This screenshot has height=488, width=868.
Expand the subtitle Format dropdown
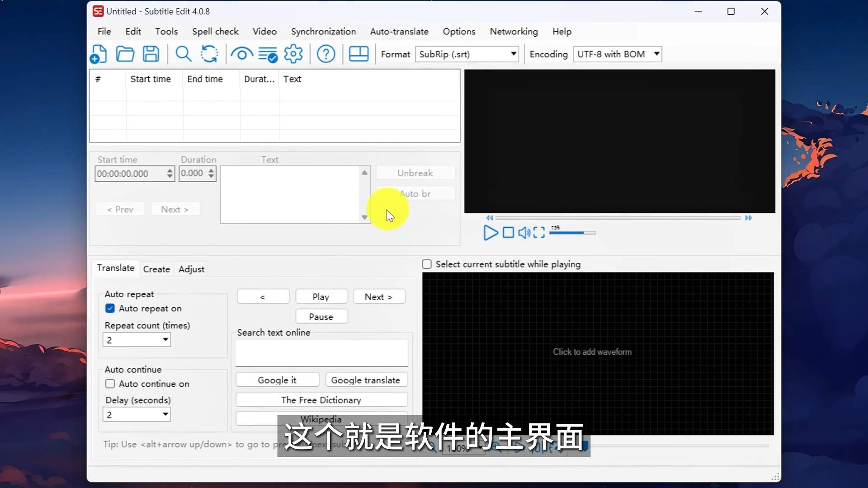(x=514, y=54)
